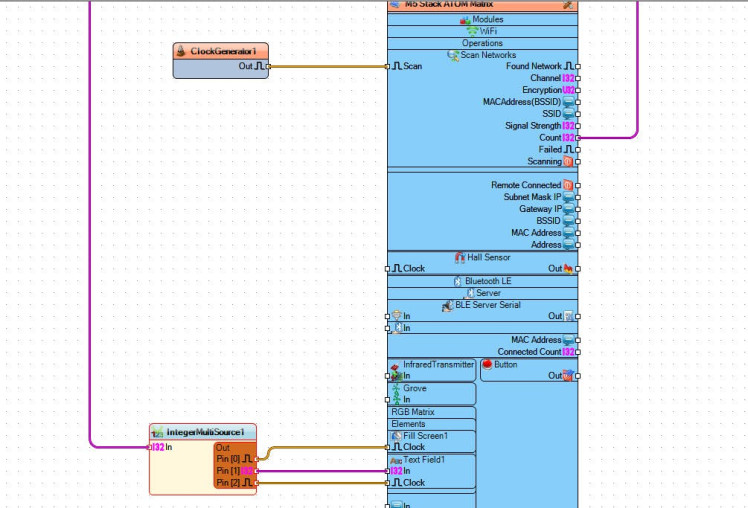The height and width of the screenshot is (508, 748).
Task: Click the Grove section label
Action: coord(414,388)
